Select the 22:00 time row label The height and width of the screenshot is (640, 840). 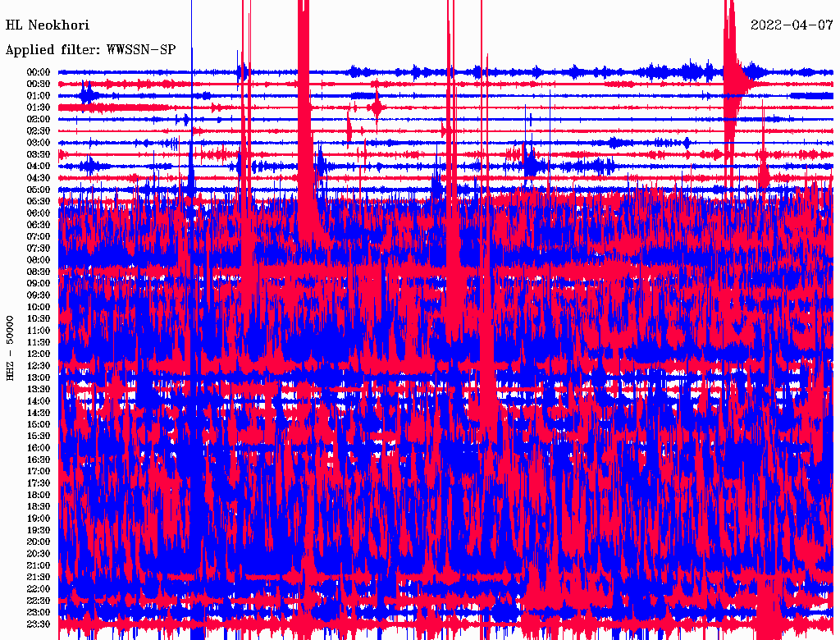[39, 589]
